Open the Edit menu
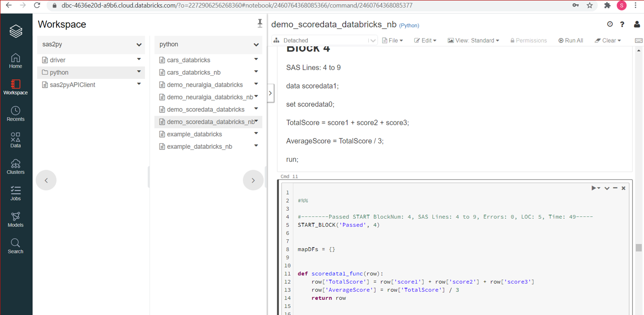This screenshot has width=644, height=315. (x=425, y=41)
